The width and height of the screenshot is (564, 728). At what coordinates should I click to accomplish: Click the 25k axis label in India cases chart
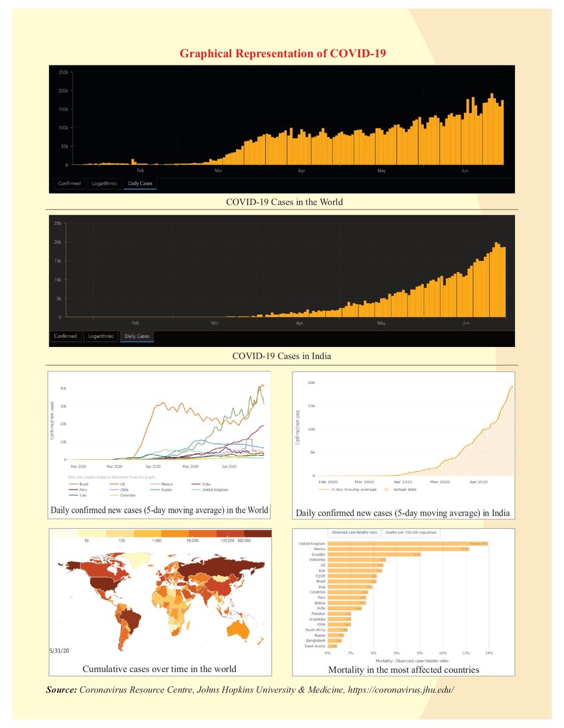pyautogui.click(x=58, y=223)
